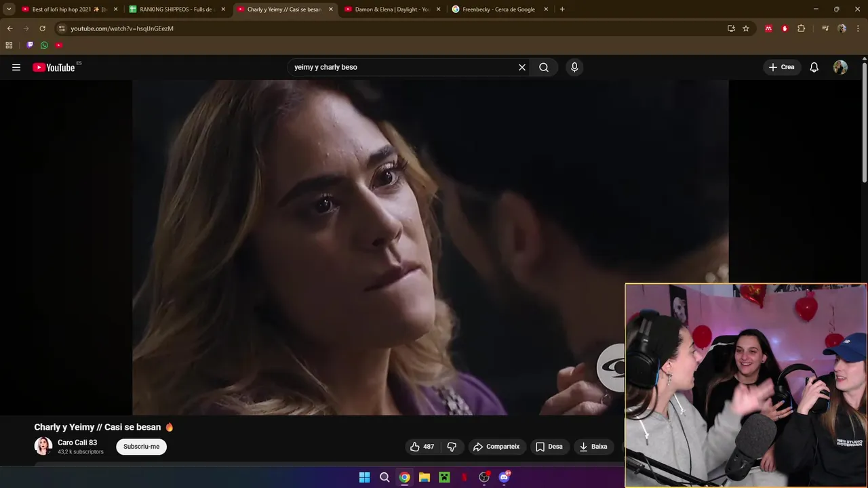Open the Caro Cali 83 channel name
This screenshot has width=868, height=488.
(77, 443)
